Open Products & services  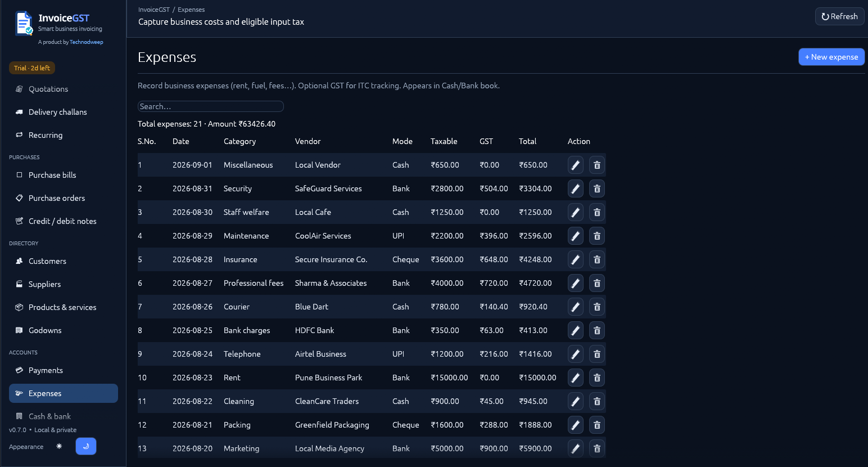[64, 307]
